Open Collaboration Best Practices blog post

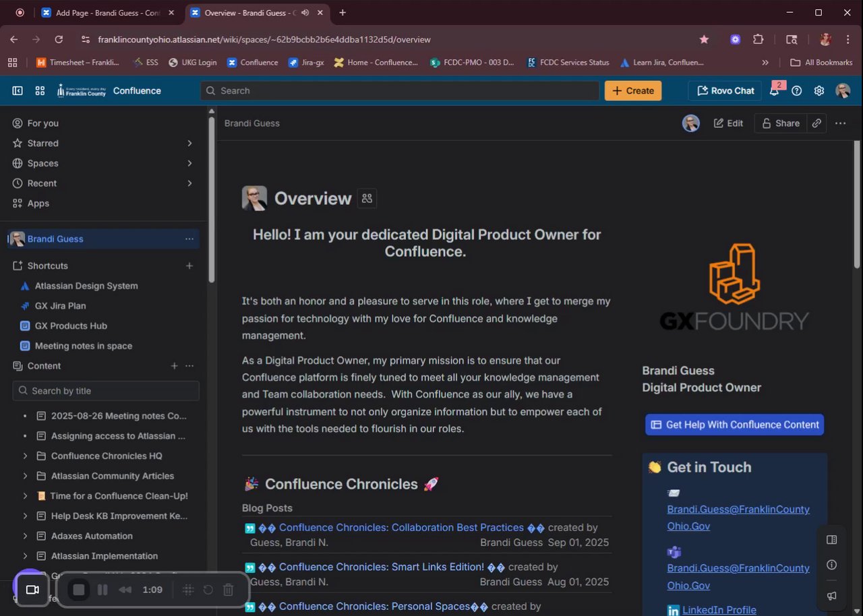pos(401,528)
